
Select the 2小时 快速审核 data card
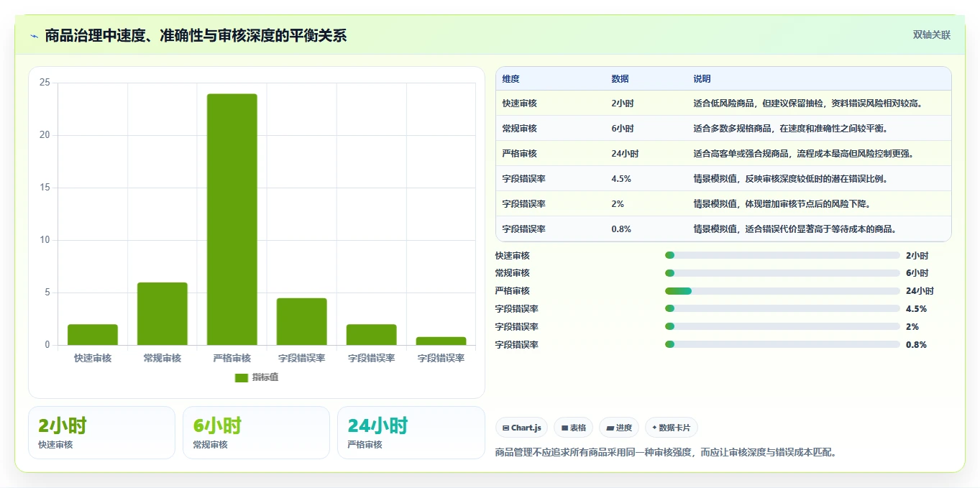coord(101,433)
